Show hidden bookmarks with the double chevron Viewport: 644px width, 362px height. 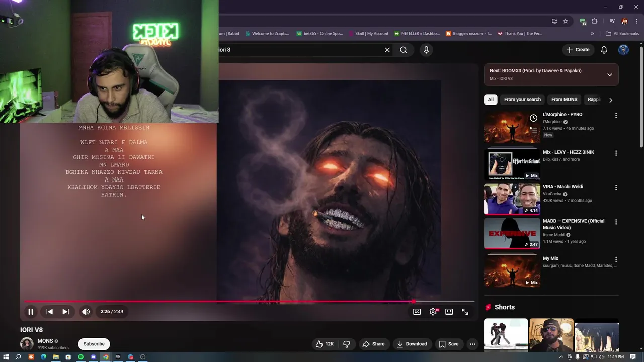click(592, 34)
